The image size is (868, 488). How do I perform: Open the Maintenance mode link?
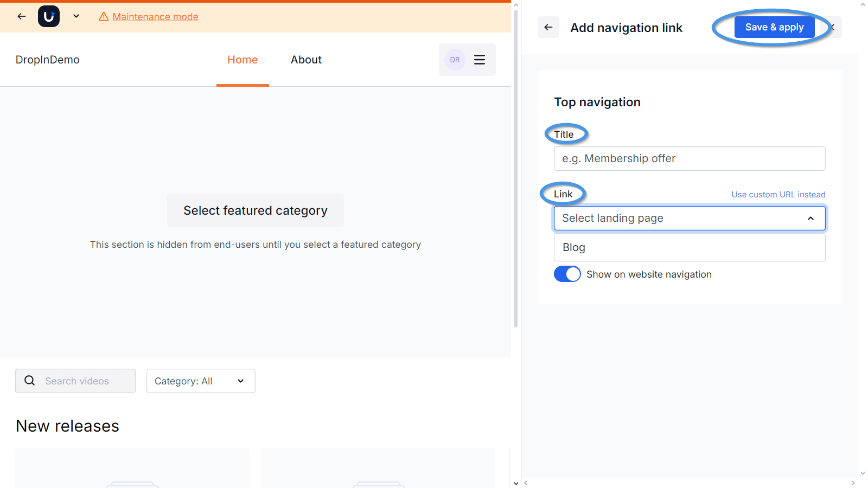(155, 17)
